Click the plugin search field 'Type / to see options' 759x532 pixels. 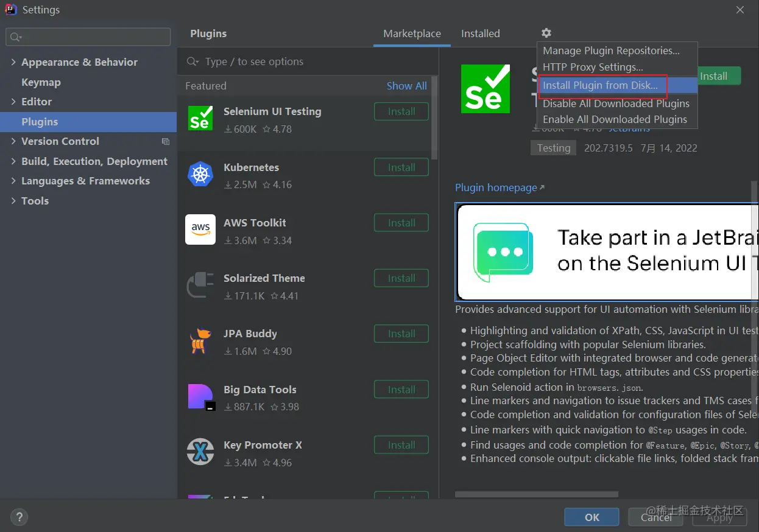(308, 61)
